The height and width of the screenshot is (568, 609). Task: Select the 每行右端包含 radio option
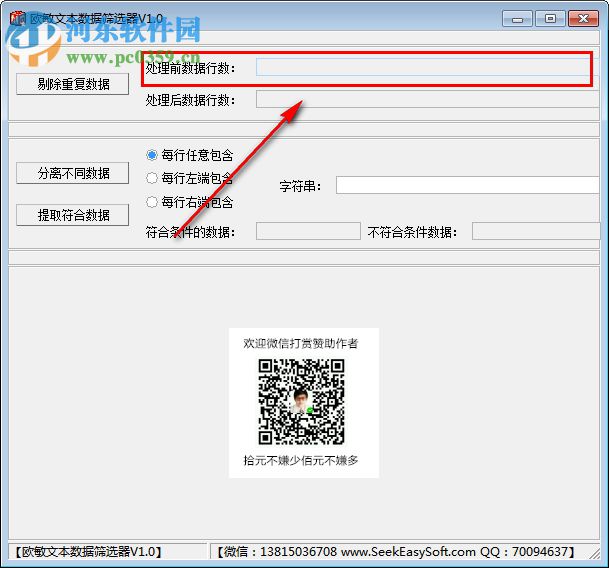coord(190,202)
